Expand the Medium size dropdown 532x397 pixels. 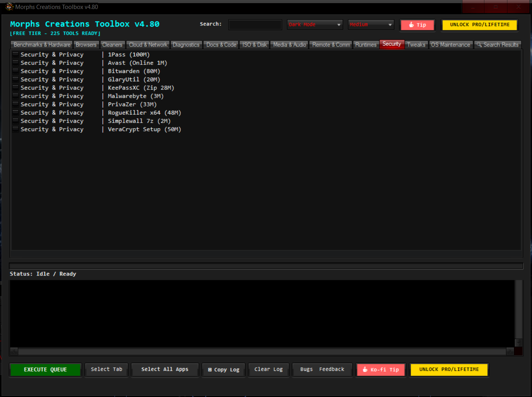pyautogui.click(x=371, y=25)
